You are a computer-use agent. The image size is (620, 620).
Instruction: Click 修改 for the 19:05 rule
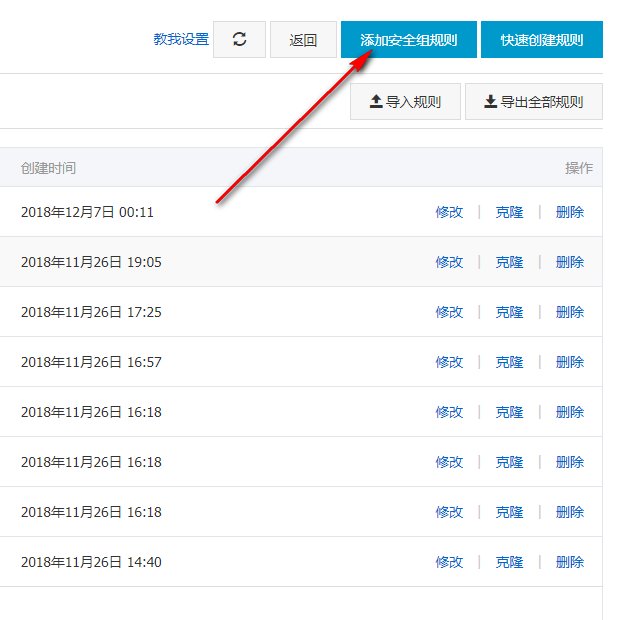[x=449, y=262]
